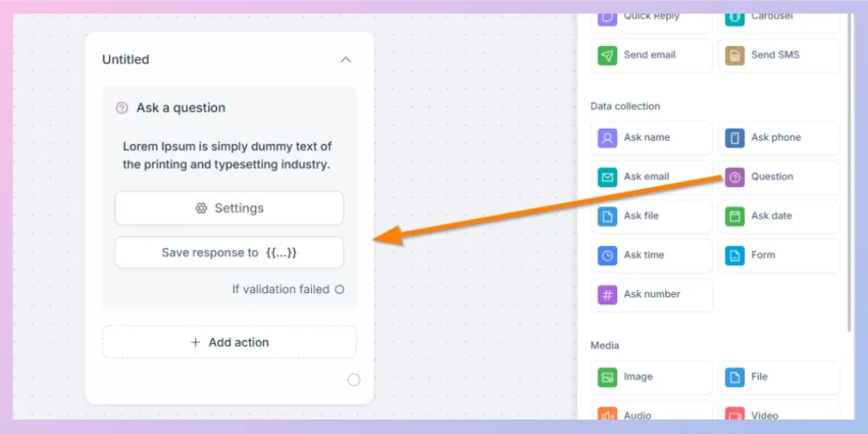Click the If validation failed connector circle
Screen dimensions: 868x434
pos(339,290)
